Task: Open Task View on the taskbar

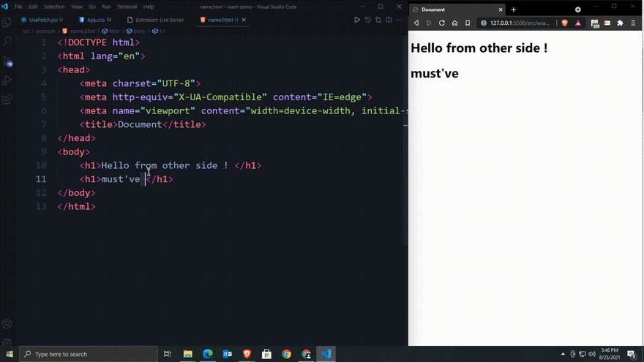Action: (x=167, y=354)
